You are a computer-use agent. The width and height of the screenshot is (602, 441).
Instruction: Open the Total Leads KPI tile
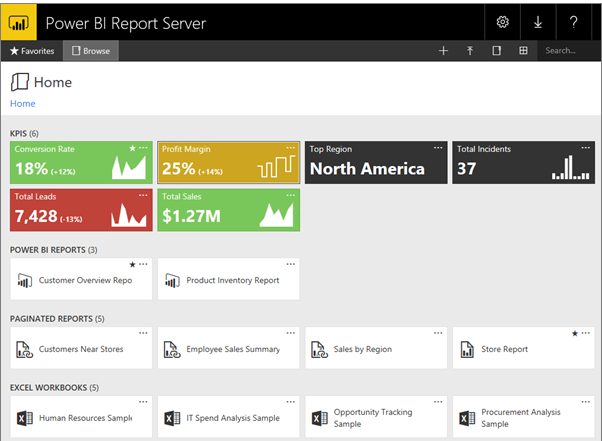pyautogui.click(x=81, y=210)
